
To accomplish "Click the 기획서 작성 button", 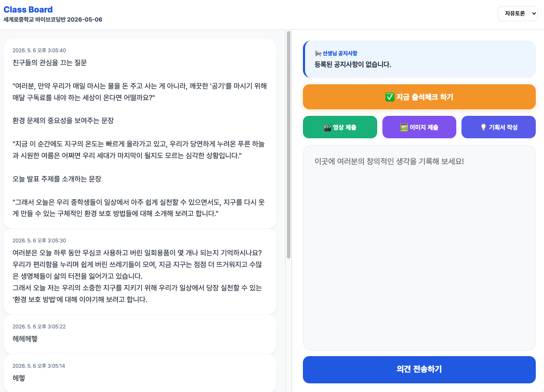I will [499, 127].
